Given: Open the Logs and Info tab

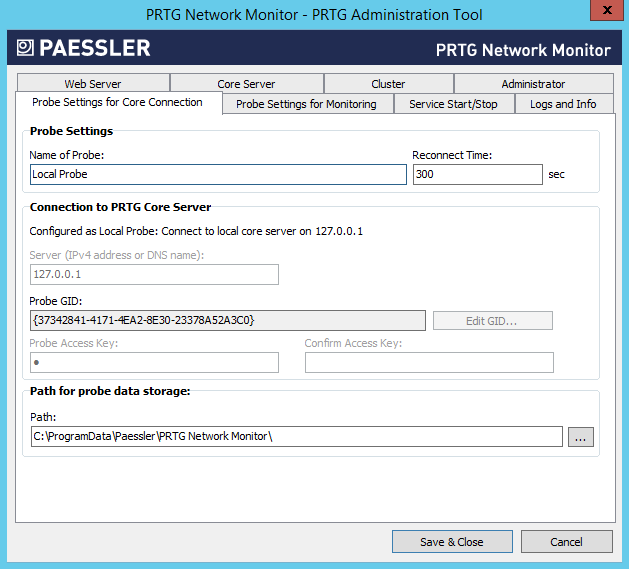Looking at the screenshot, I should [x=563, y=104].
